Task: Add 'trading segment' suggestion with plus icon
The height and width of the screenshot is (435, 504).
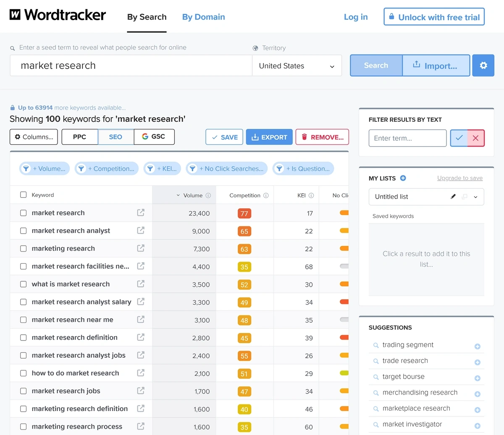Action: pyautogui.click(x=477, y=346)
